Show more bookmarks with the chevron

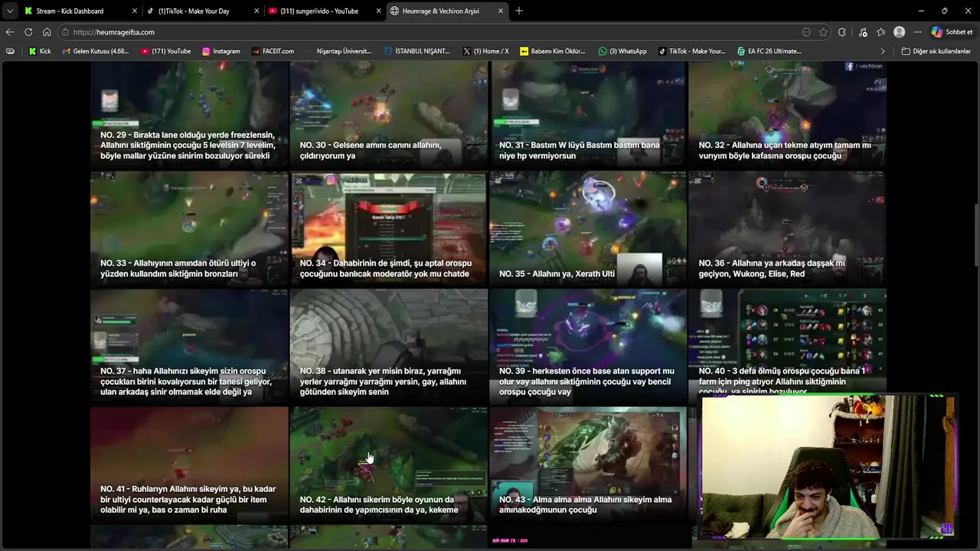point(883,51)
